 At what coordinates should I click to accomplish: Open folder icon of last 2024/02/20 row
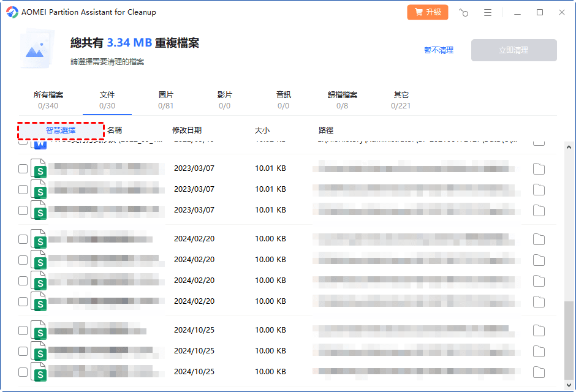click(x=539, y=302)
